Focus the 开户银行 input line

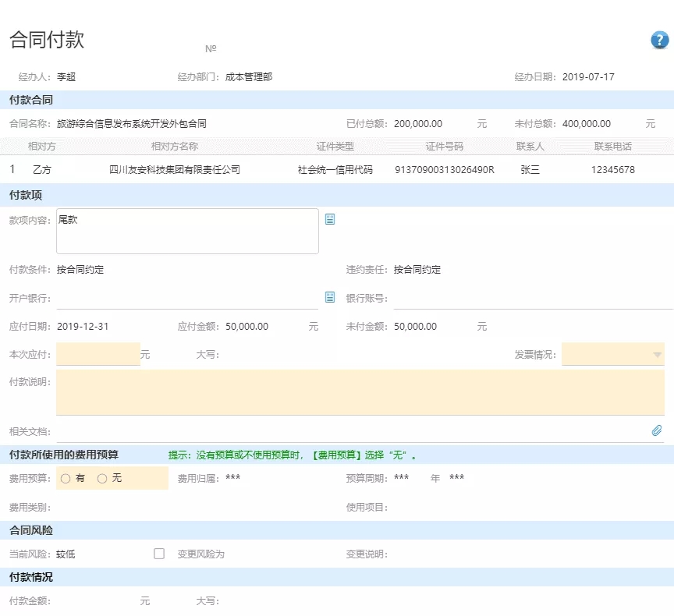187,298
